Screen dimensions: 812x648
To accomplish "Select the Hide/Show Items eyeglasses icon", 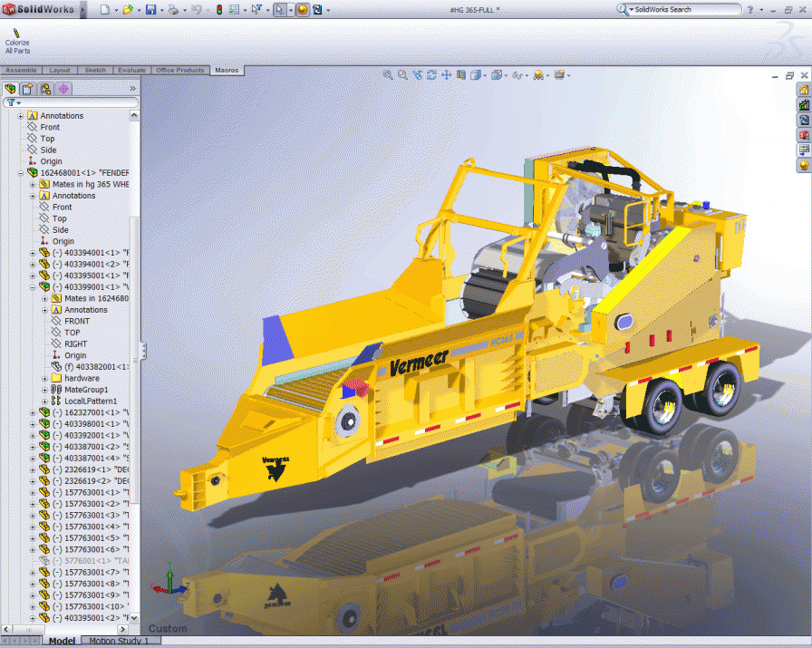I will pos(516,75).
